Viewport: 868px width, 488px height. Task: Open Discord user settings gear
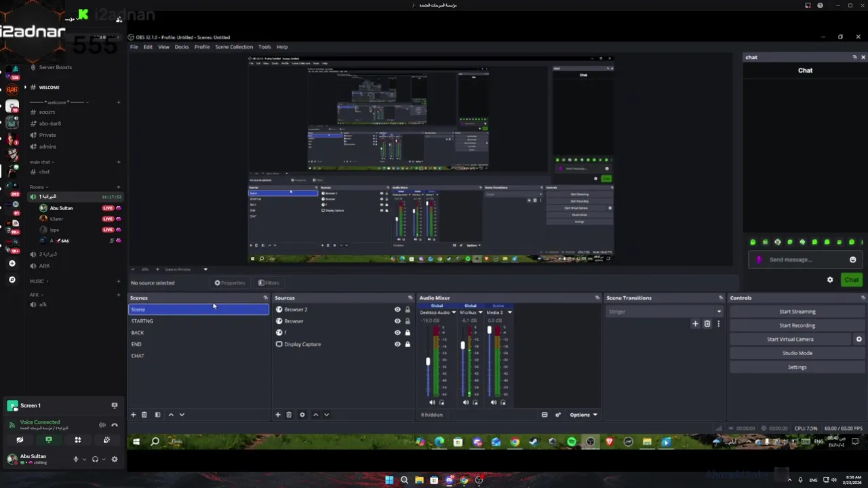point(114,459)
